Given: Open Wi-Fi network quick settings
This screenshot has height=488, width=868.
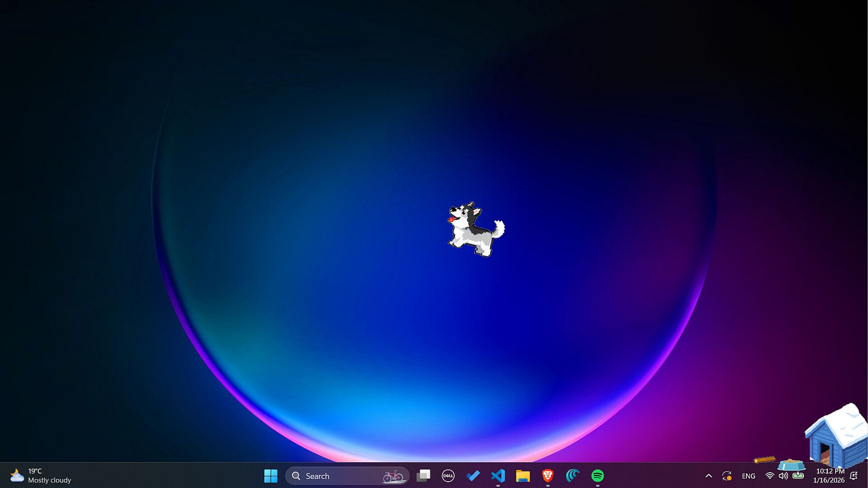Looking at the screenshot, I should coord(769,476).
